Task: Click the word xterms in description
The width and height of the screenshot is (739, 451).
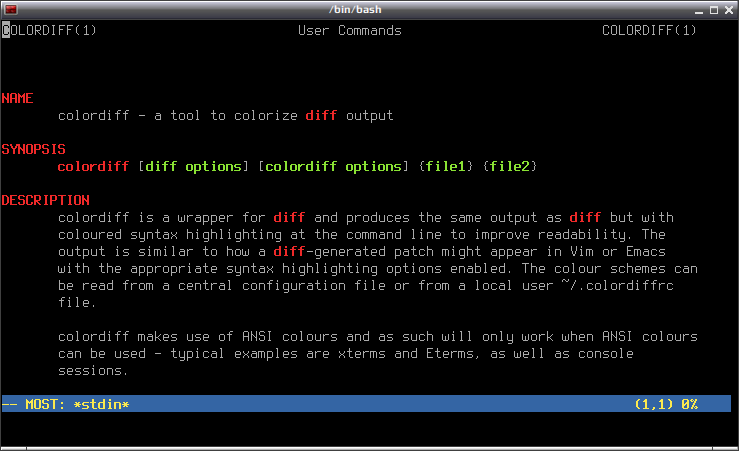Action: click(x=361, y=353)
